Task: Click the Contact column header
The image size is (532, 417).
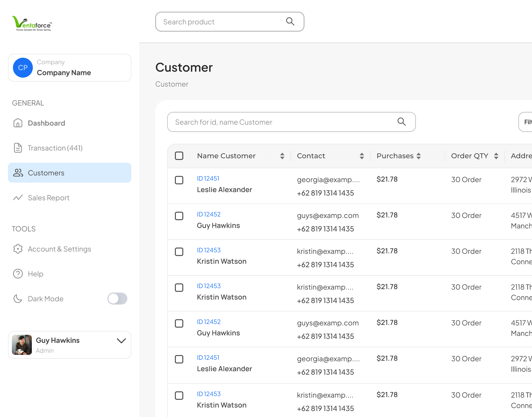Action: [311, 156]
